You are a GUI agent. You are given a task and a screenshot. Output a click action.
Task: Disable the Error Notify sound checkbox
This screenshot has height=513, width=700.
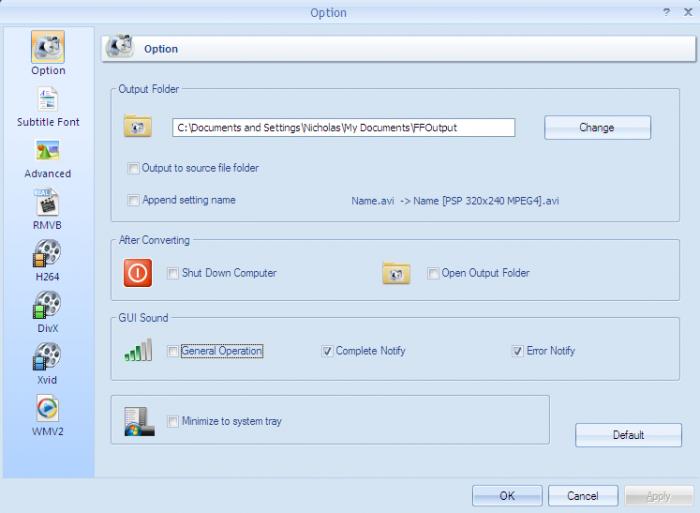pos(517,351)
